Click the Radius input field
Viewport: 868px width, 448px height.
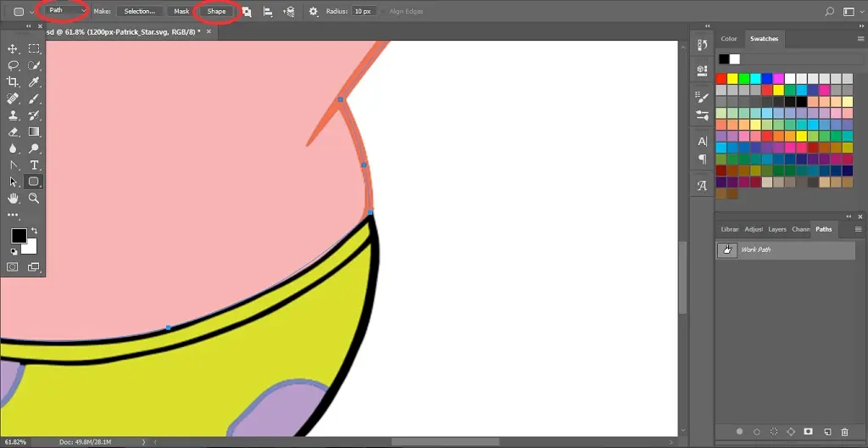pos(363,11)
